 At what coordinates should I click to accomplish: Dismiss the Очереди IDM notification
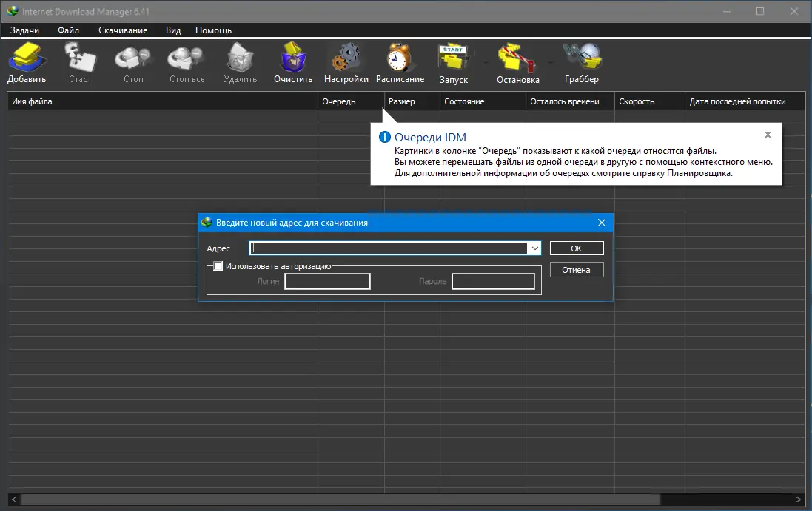click(768, 135)
